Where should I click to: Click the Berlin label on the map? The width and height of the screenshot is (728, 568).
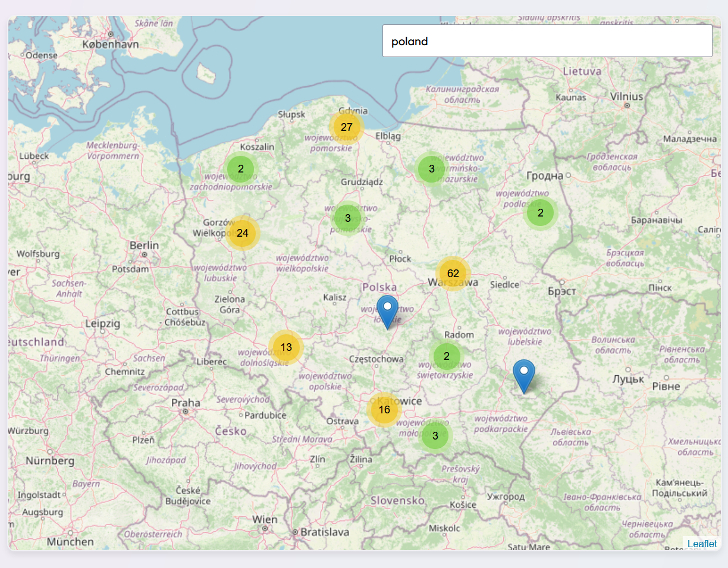tap(145, 245)
